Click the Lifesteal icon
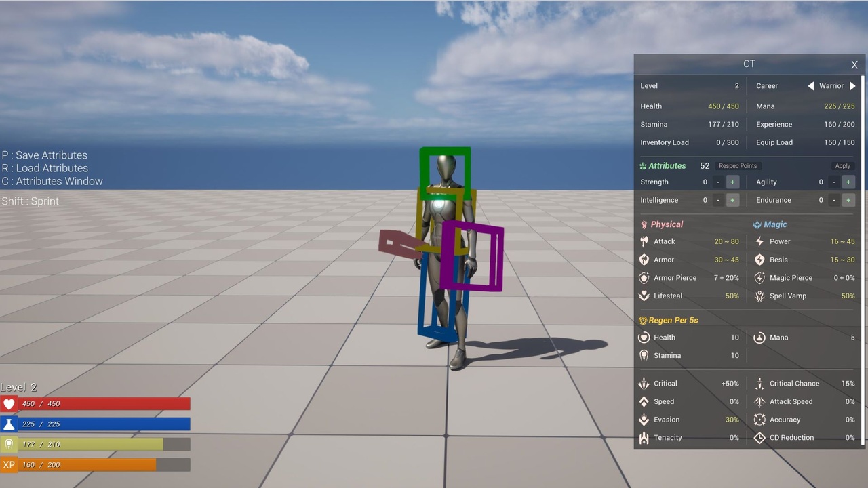868x488 pixels. (x=644, y=296)
